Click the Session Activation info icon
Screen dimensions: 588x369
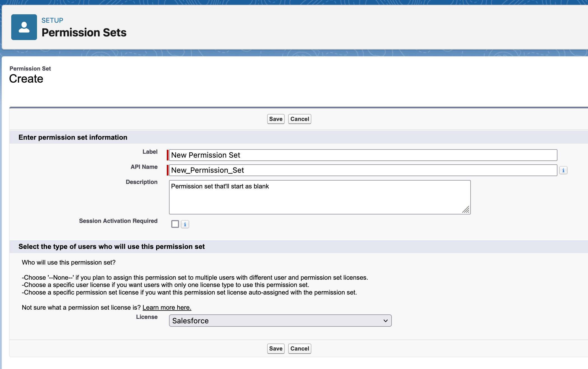pos(185,224)
